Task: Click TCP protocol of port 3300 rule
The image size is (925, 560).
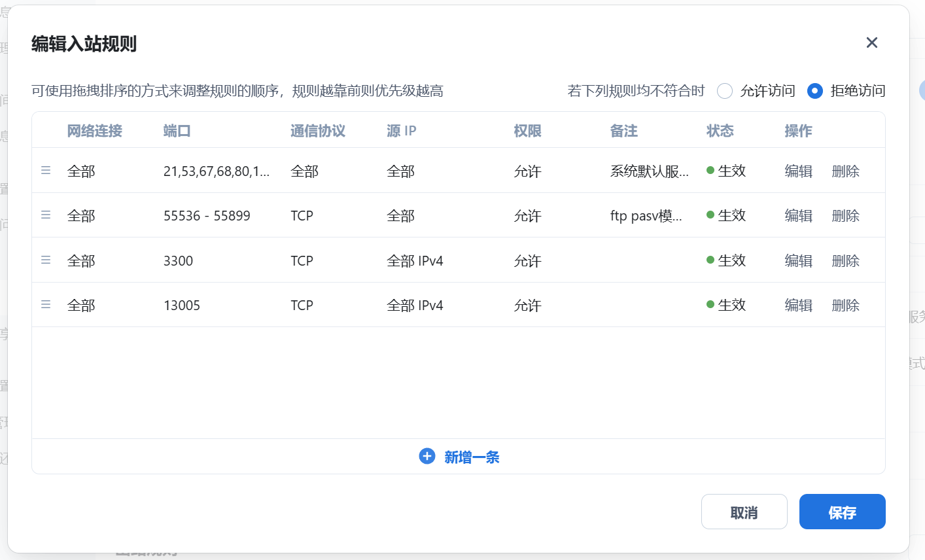Action: coord(302,261)
